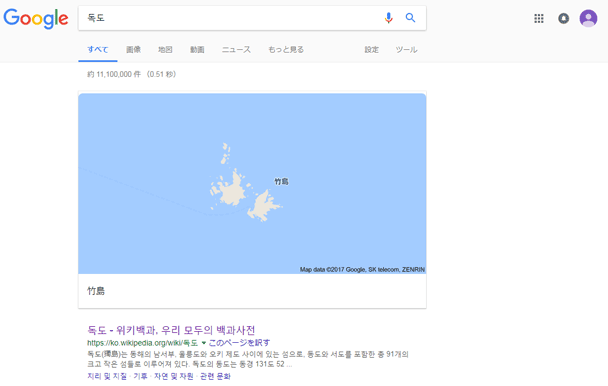
Task: Select the すべて tab
Action: 98,50
